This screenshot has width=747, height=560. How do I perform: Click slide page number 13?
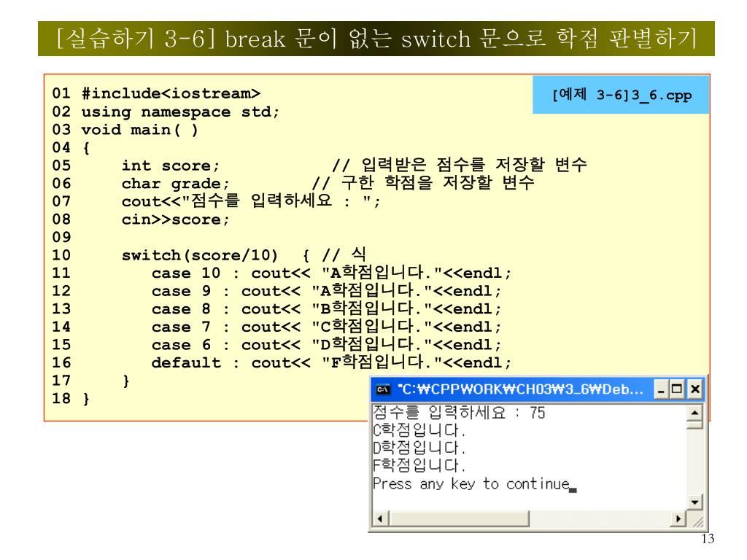click(708, 539)
